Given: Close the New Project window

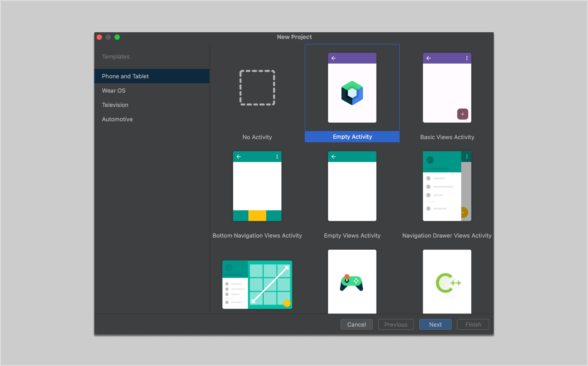Looking at the screenshot, I should (99, 37).
